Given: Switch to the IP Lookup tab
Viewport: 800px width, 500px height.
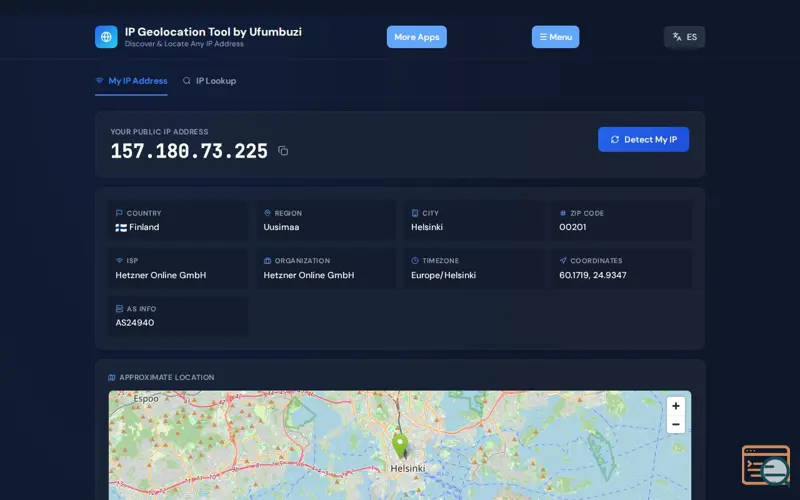Looking at the screenshot, I should click(x=209, y=81).
